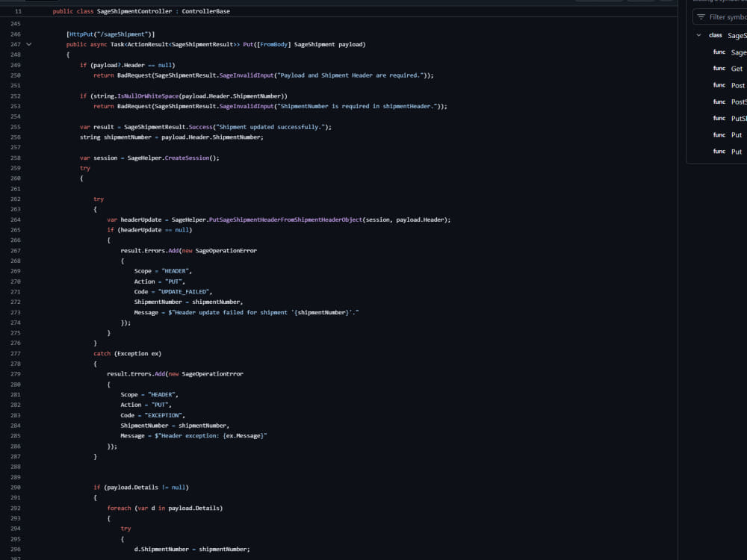
Task: Click the ControllerBase base class name
Action: pyautogui.click(x=206, y=11)
